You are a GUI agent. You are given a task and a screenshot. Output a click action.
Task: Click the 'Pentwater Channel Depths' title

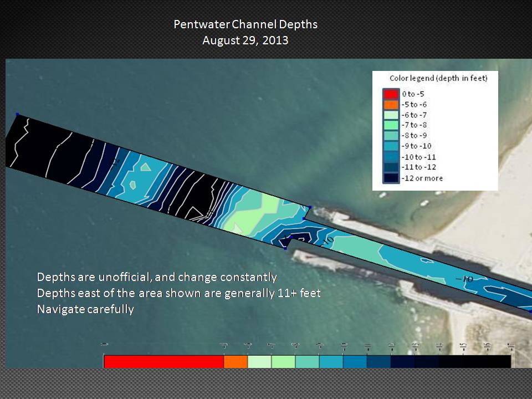pos(245,25)
